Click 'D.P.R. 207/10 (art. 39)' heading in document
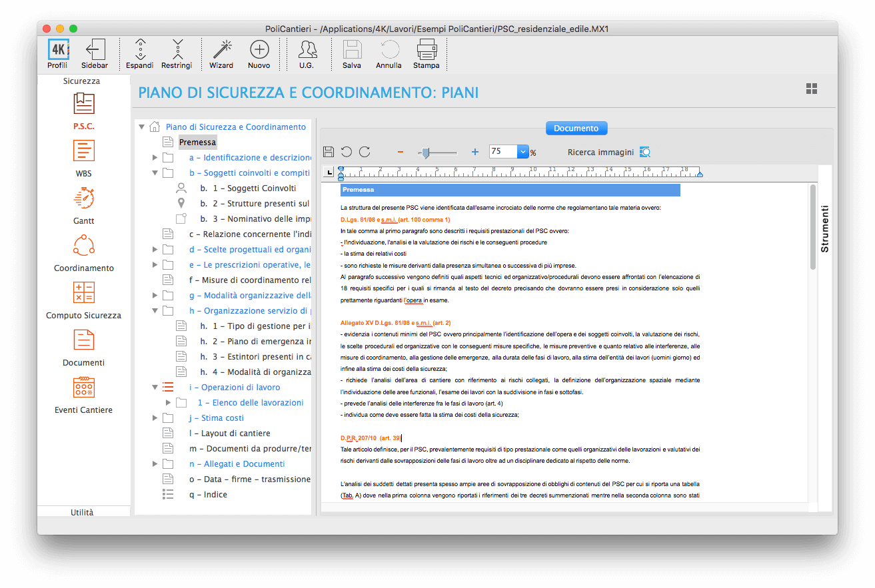The width and height of the screenshot is (875, 588). (x=371, y=438)
